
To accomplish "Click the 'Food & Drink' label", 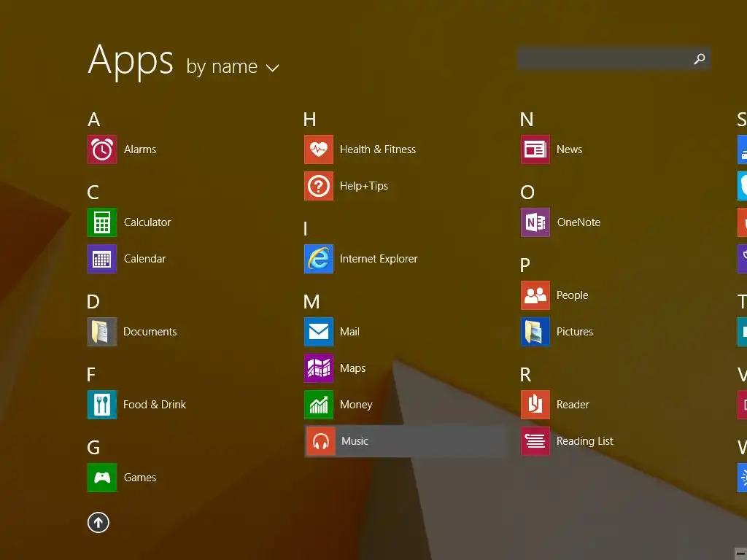I will [155, 405].
